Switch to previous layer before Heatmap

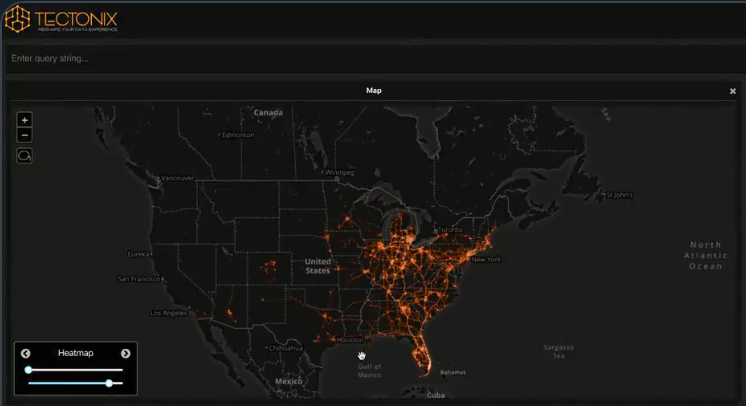(x=26, y=353)
